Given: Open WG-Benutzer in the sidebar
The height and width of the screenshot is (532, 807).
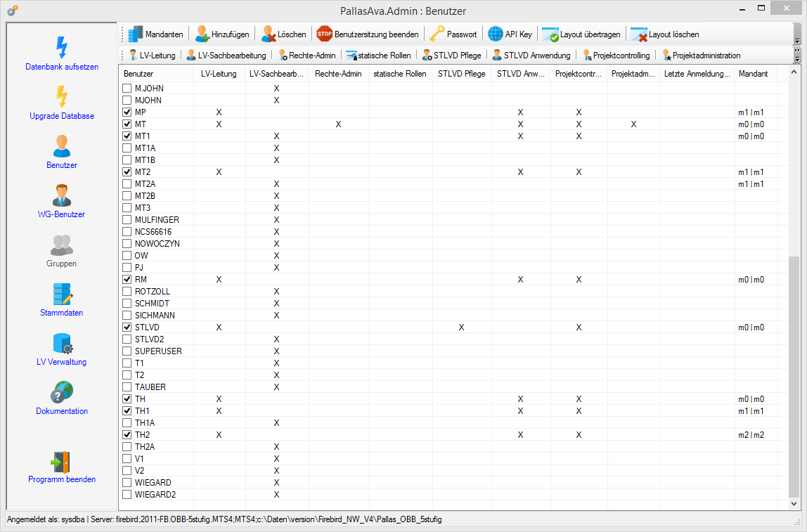Looking at the screenshot, I should [x=62, y=201].
